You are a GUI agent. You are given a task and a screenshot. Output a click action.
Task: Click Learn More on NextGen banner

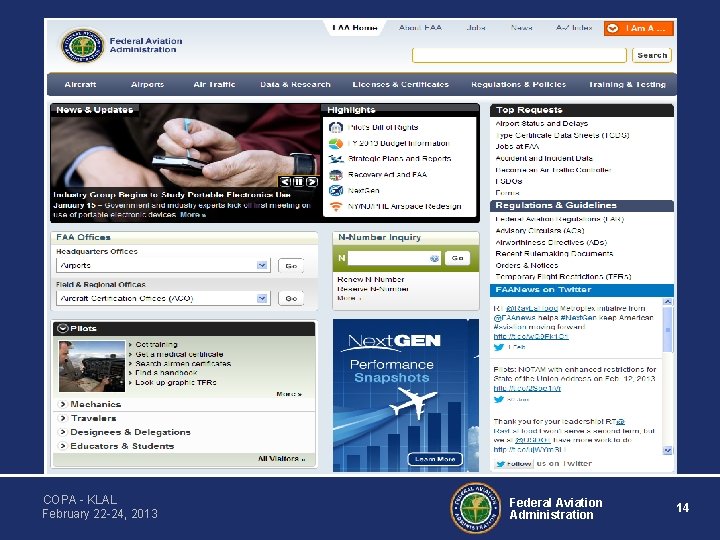[435, 459]
